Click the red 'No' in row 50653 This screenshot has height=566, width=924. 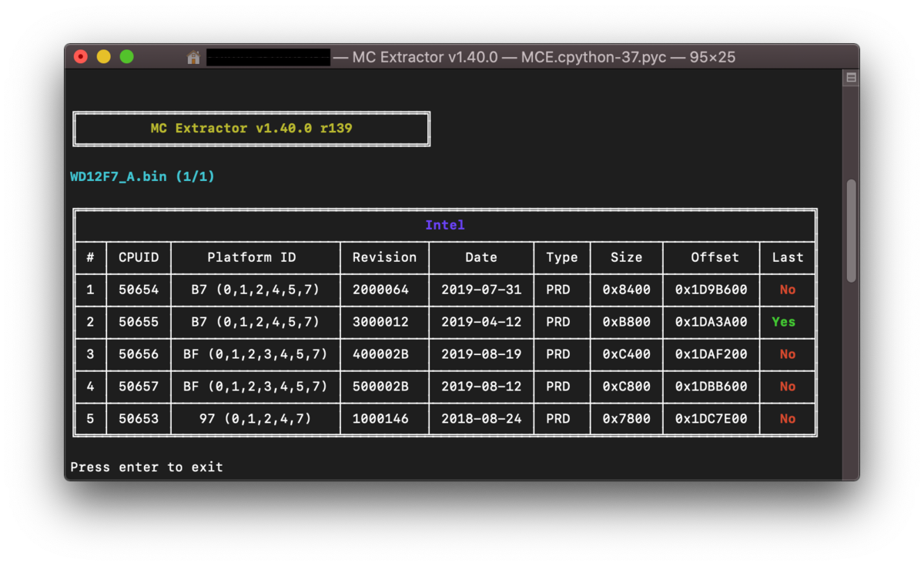tap(788, 419)
